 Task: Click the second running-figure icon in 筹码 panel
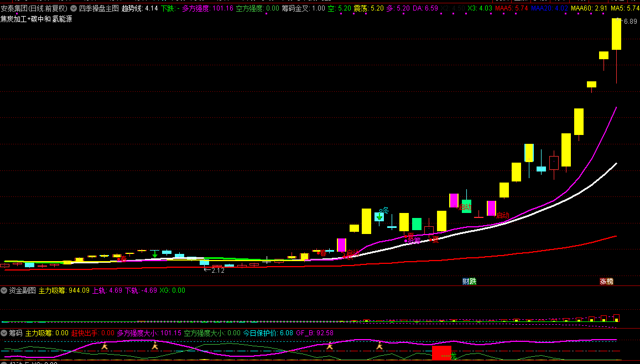pos(155,346)
